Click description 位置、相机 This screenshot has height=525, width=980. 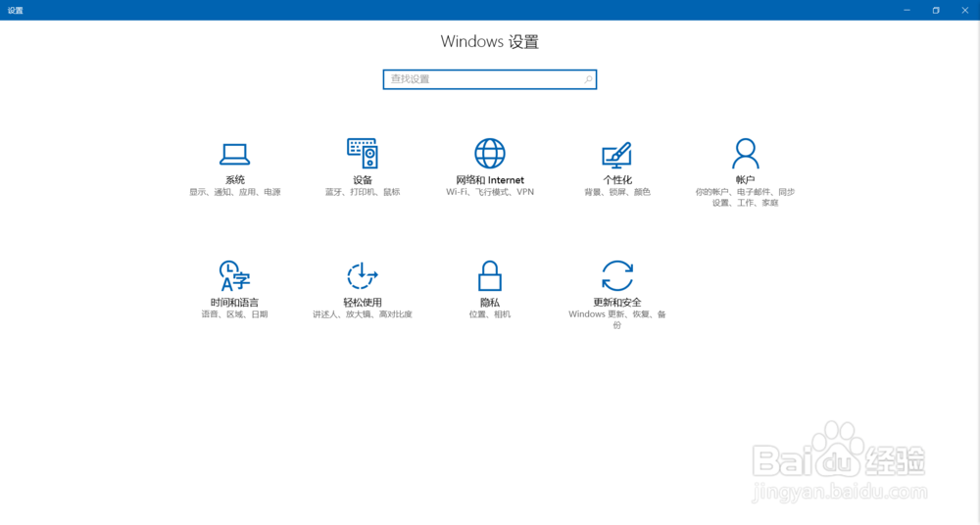[x=490, y=315]
